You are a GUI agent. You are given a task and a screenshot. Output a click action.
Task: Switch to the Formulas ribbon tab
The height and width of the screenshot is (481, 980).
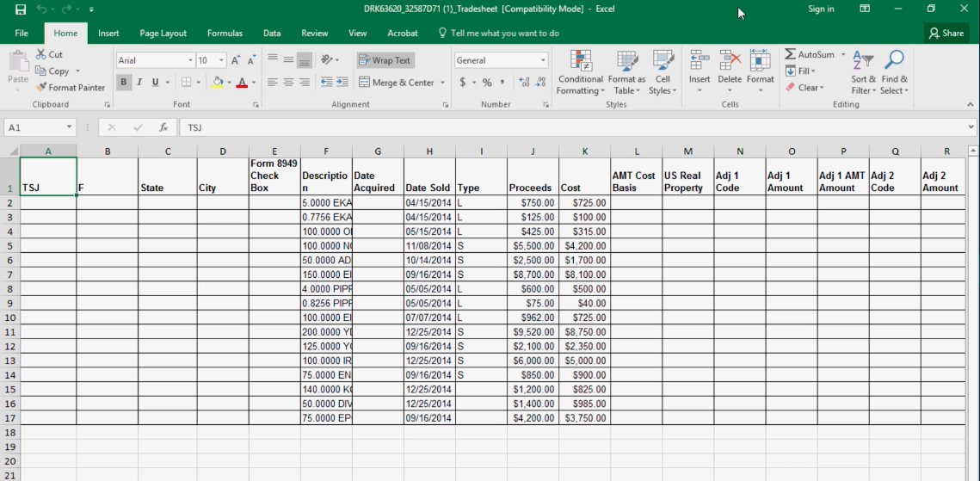coord(224,34)
